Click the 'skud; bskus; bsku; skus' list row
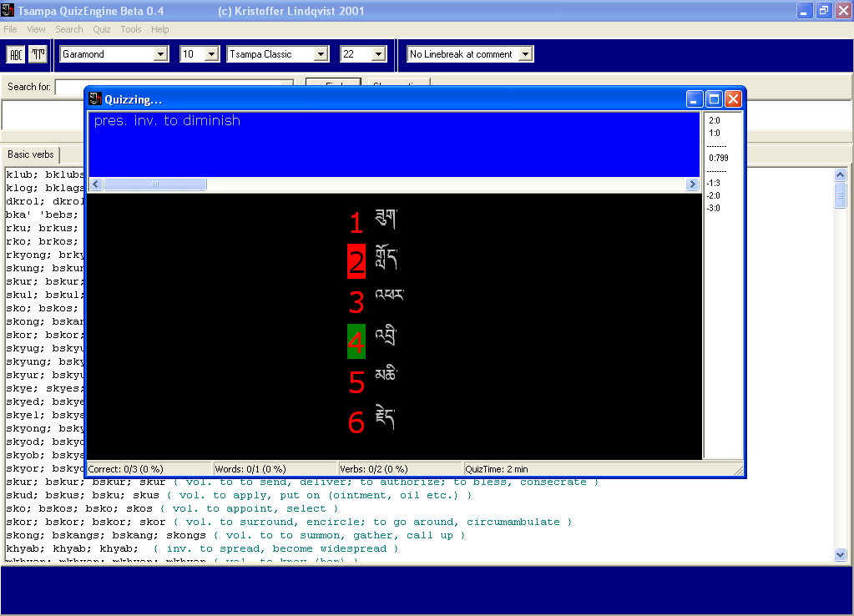This screenshot has width=854, height=616. click(239, 495)
